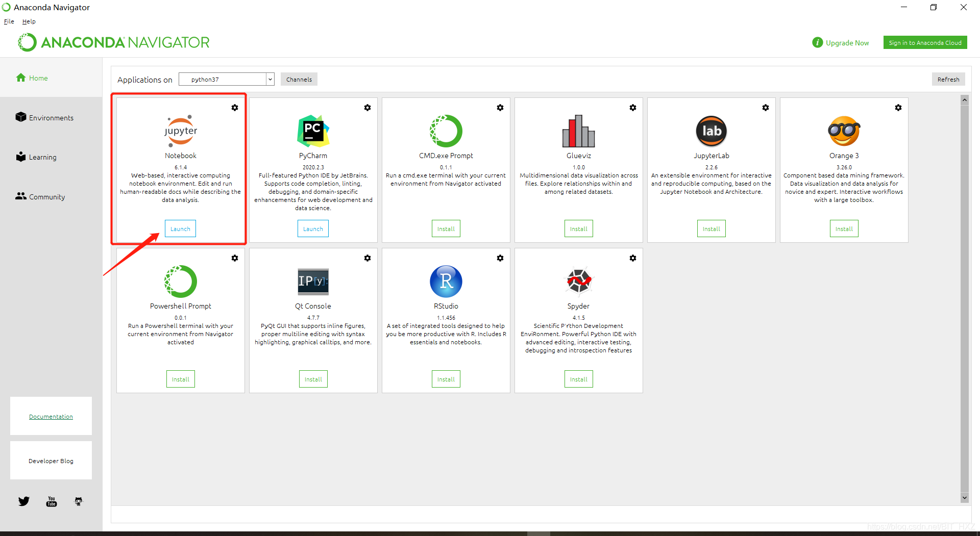Click the Upgrade Now info icon
This screenshot has height=536, width=980.
point(818,42)
